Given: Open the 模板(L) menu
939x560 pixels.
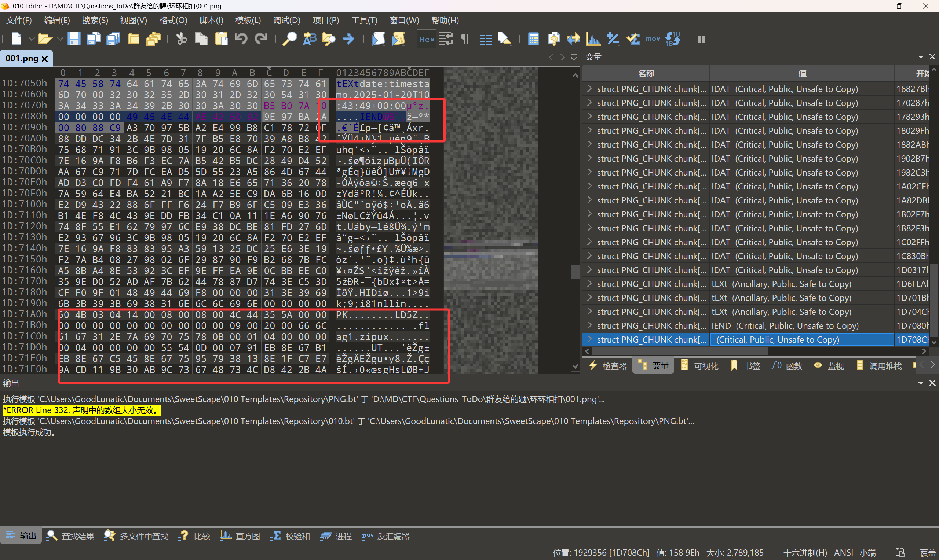Looking at the screenshot, I should [248, 21].
